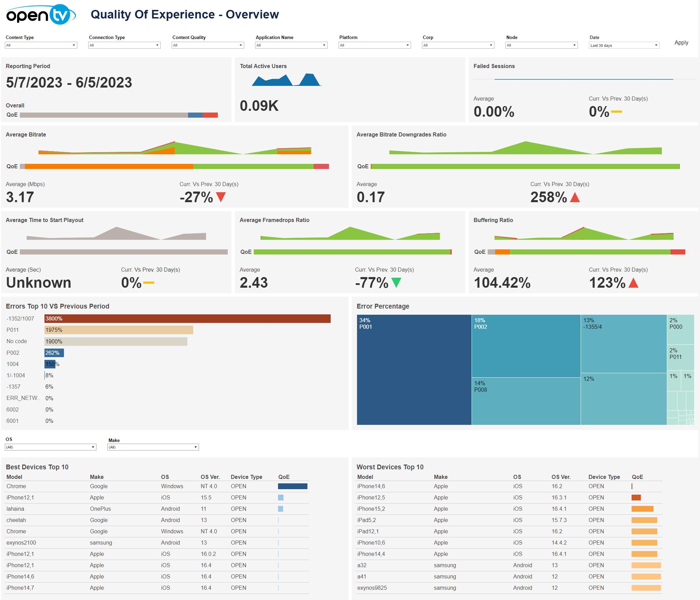Open the Make filter dropdown

click(x=153, y=447)
